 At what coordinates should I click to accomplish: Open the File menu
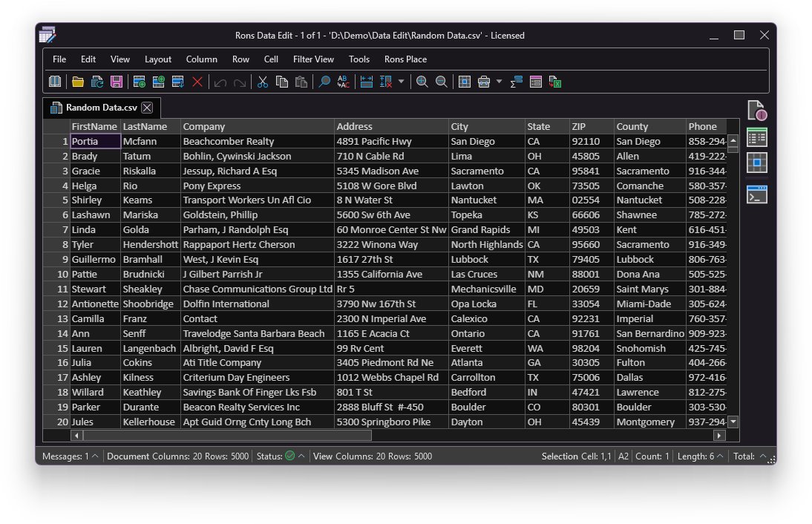59,59
